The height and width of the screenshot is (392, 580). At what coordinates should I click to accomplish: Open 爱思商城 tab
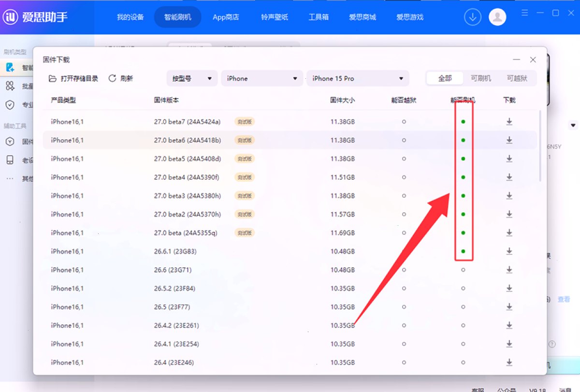point(362,17)
